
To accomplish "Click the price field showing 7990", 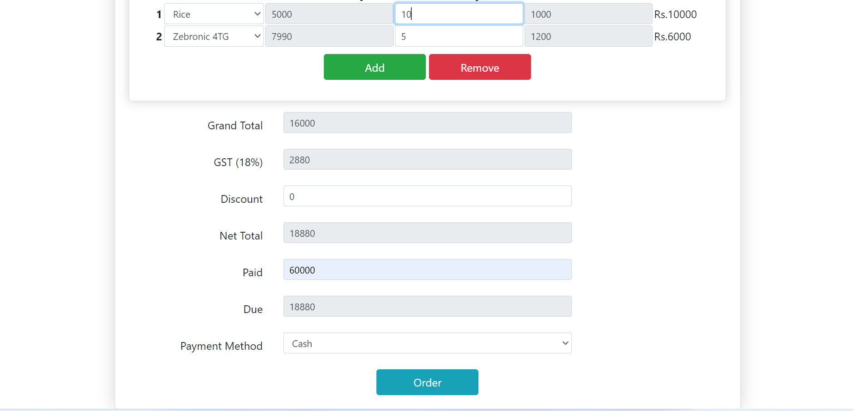I will pos(329,36).
